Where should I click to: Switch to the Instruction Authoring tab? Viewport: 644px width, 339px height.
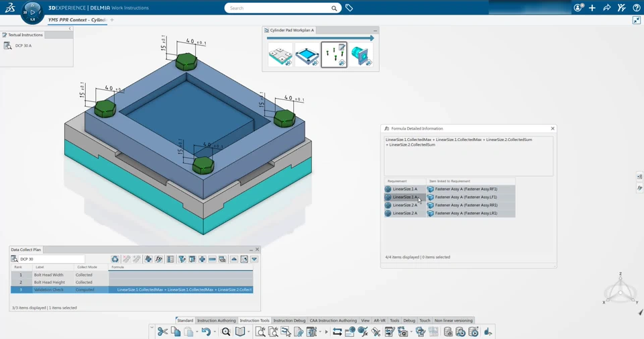tap(217, 320)
